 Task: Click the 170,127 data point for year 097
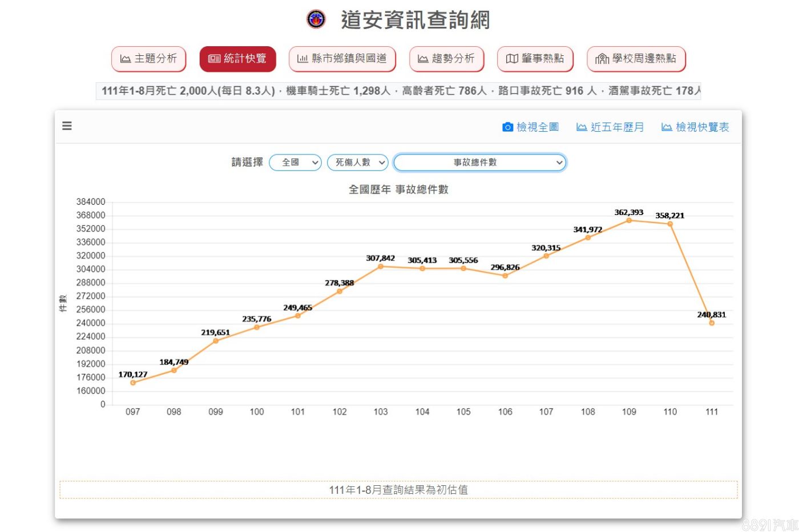click(x=133, y=383)
